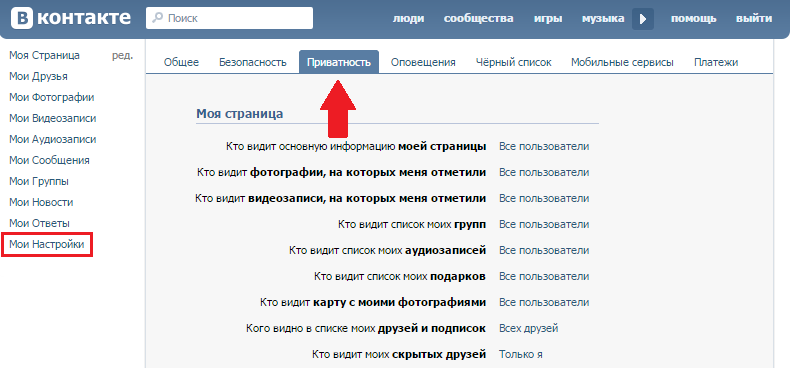Image resolution: width=791 pixels, height=368 pixels.
Task: Open Мои Видеозаписи in sidebar
Action: [x=52, y=118]
